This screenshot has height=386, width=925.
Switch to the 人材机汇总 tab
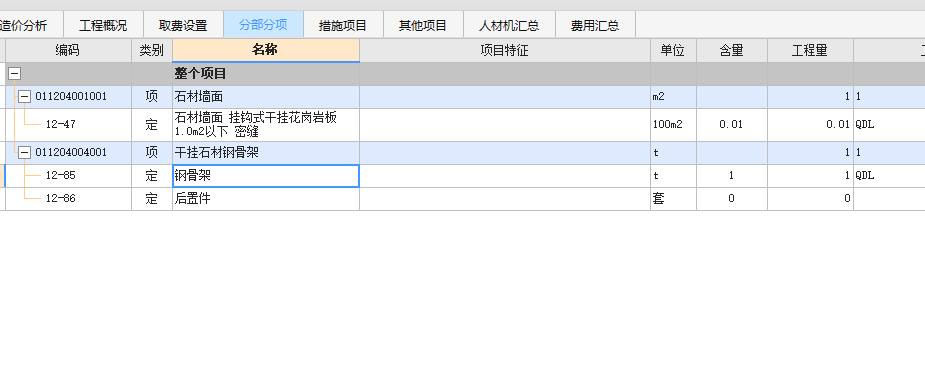[509, 25]
